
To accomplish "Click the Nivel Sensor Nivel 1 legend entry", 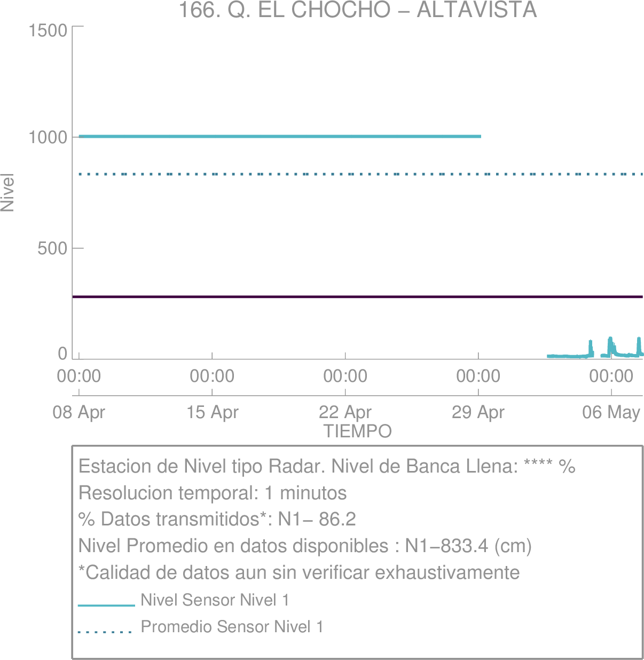I will coord(215,600).
